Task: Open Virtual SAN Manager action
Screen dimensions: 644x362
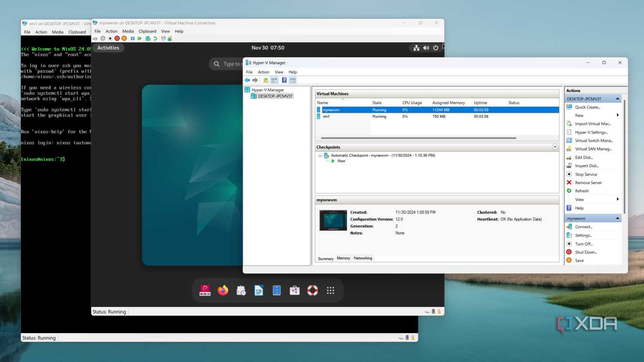Action: [x=593, y=149]
